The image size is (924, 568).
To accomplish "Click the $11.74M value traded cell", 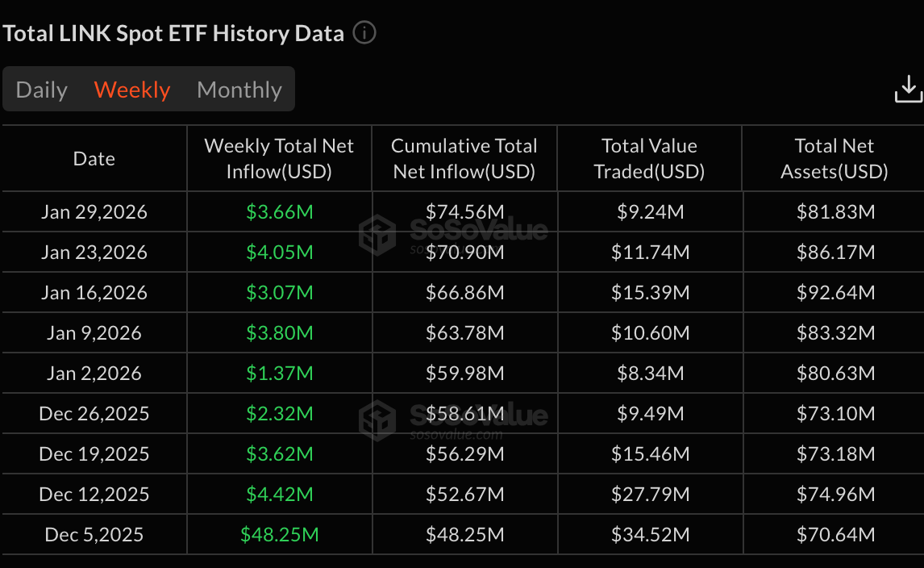I will pos(649,253).
